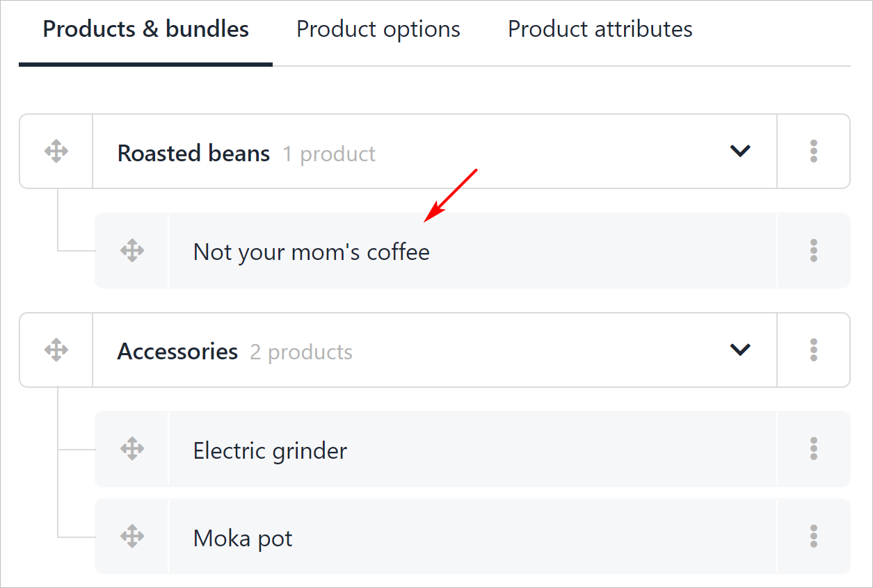Open the more options menu for Moka pot
Image resolution: width=873 pixels, height=588 pixels.
[813, 537]
